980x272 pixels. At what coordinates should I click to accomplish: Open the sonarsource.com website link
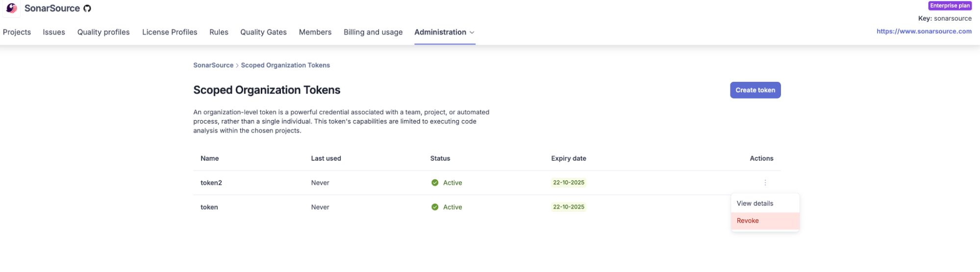(x=924, y=31)
